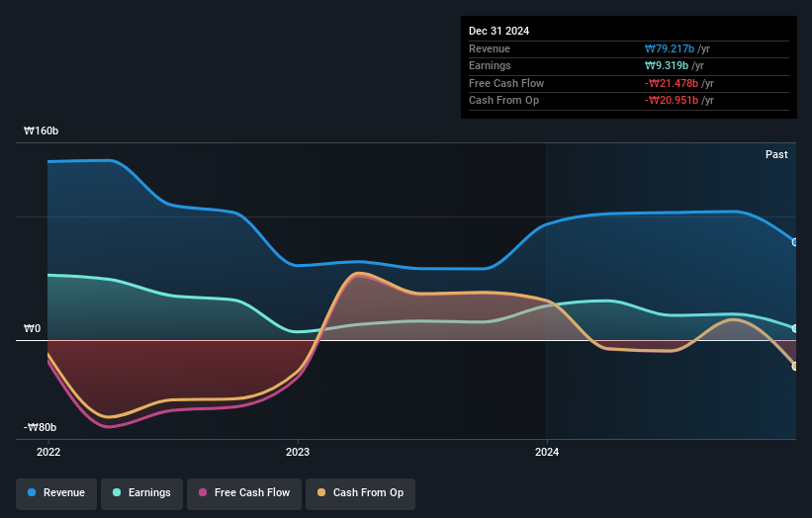Click the -₩21.478b free cash flow value

tap(672, 83)
